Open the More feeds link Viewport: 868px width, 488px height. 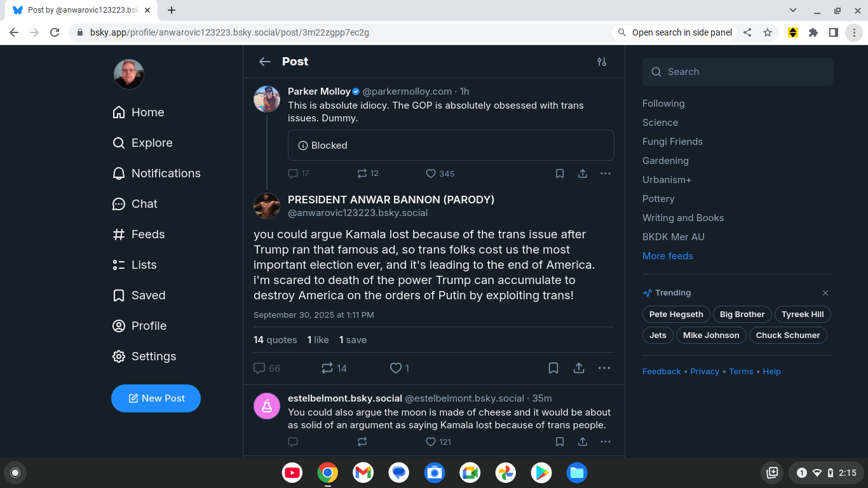click(668, 256)
